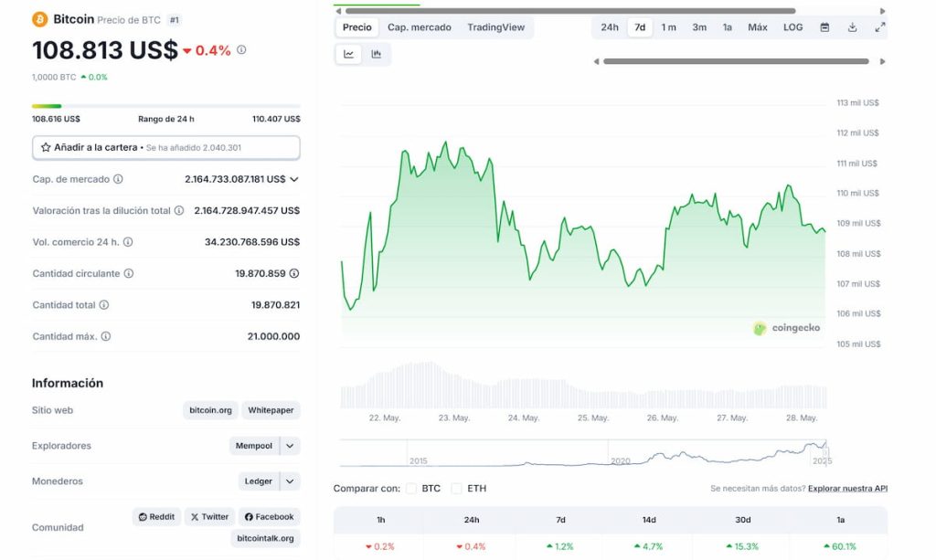Open Whitepaper link

pyautogui.click(x=271, y=410)
